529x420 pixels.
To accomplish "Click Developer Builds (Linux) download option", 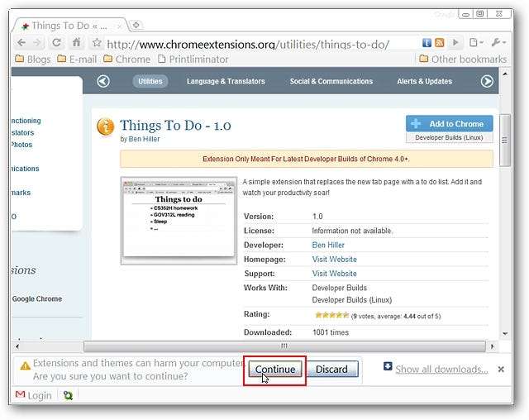I will [x=449, y=137].
